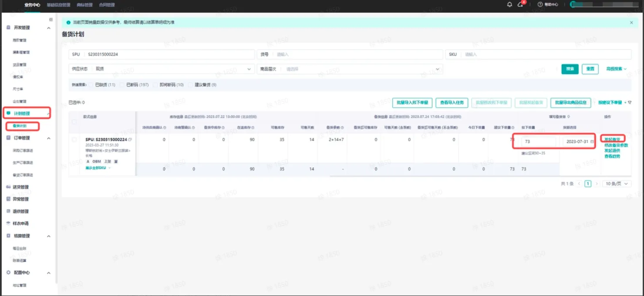The width and height of the screenshot is (644, 296).
Task: Collapse the sidebar using the fold icon
Action: pos(51,20)
